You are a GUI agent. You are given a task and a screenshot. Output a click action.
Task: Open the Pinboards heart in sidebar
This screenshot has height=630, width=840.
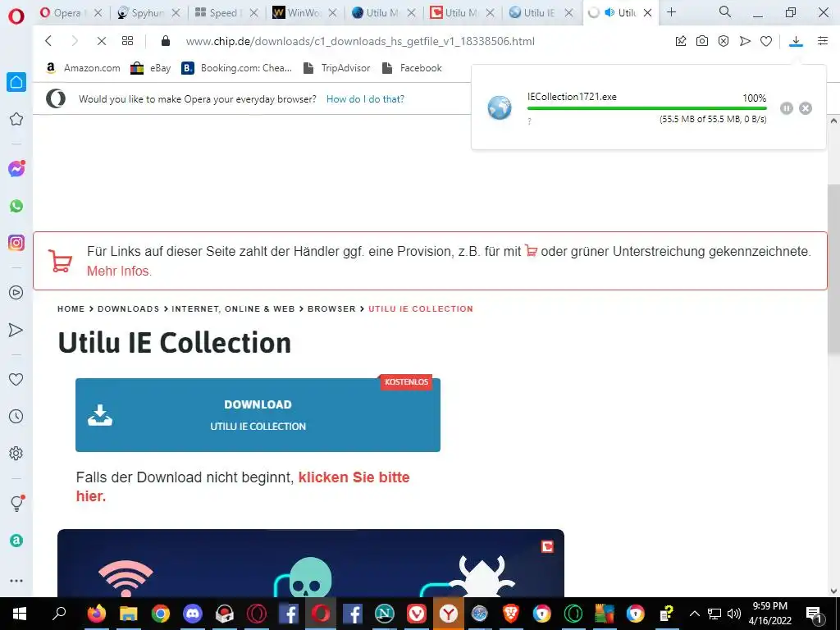click(x=16, y=379)
